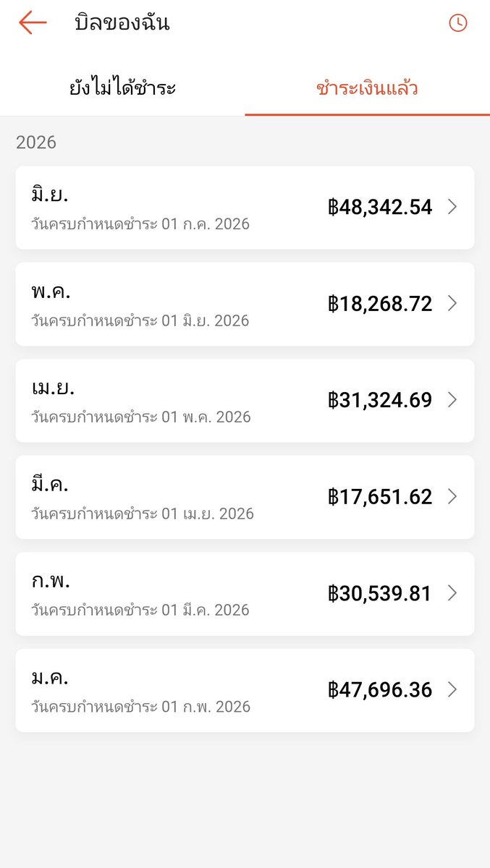Screen dimensions: 490x868
Task: Open the พ.ค. bill entry
Action: click(245, 304)
